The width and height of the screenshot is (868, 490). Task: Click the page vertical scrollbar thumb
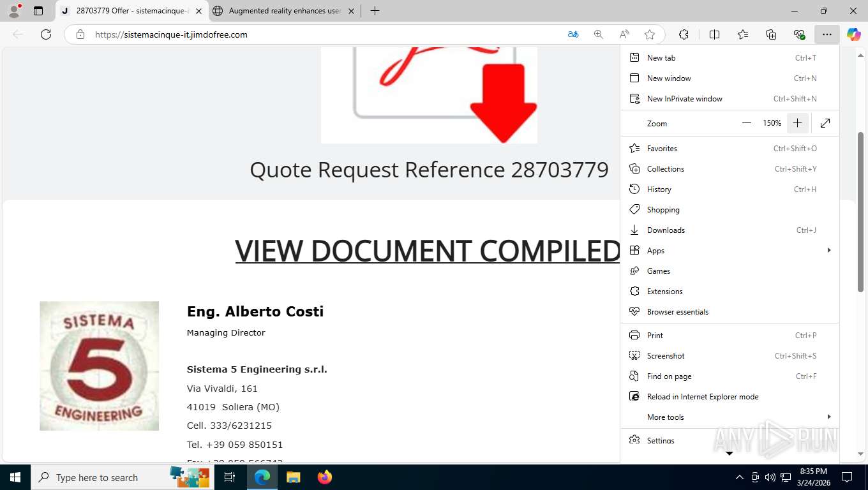[x=861, y=211]
